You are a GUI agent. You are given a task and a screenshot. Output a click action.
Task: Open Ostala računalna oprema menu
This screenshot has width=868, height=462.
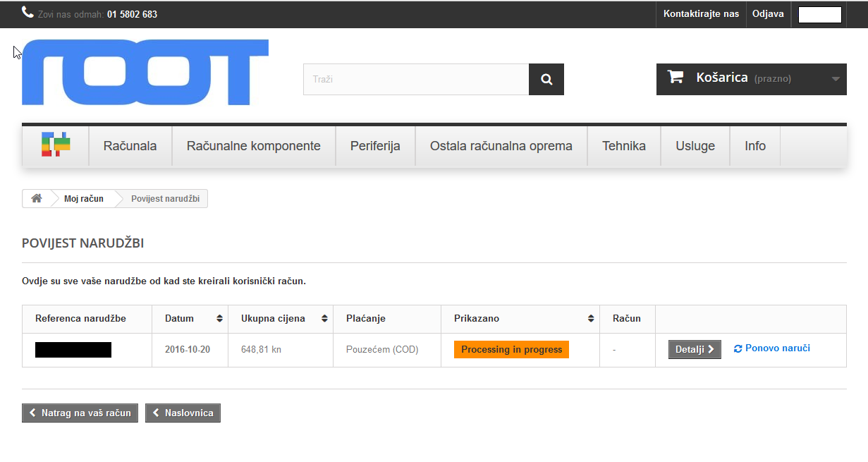pyautogui.click(x=501, y=146)
